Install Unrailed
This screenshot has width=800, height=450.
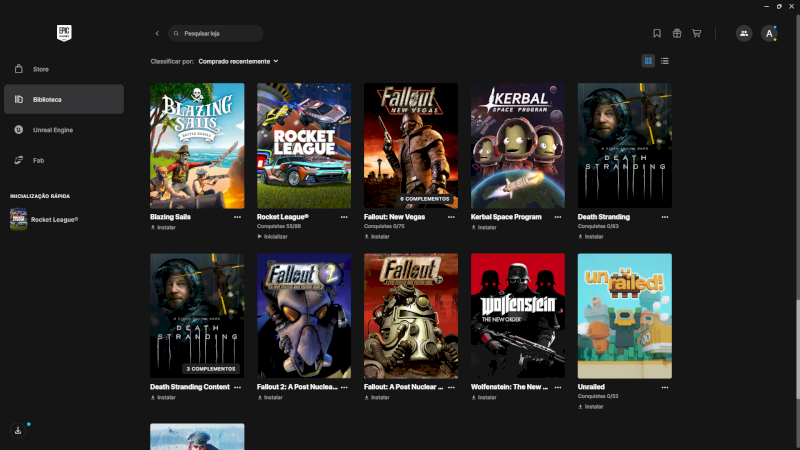click(x=591, y=407)
